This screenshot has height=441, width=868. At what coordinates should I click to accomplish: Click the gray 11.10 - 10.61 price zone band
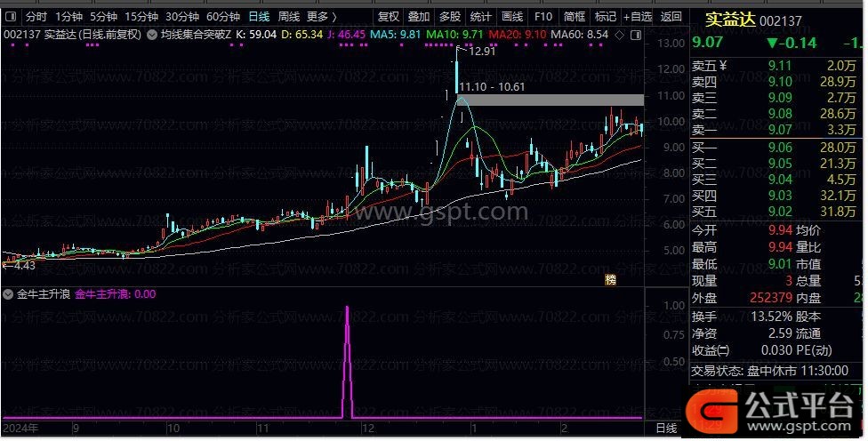click(x=551, y=100)
